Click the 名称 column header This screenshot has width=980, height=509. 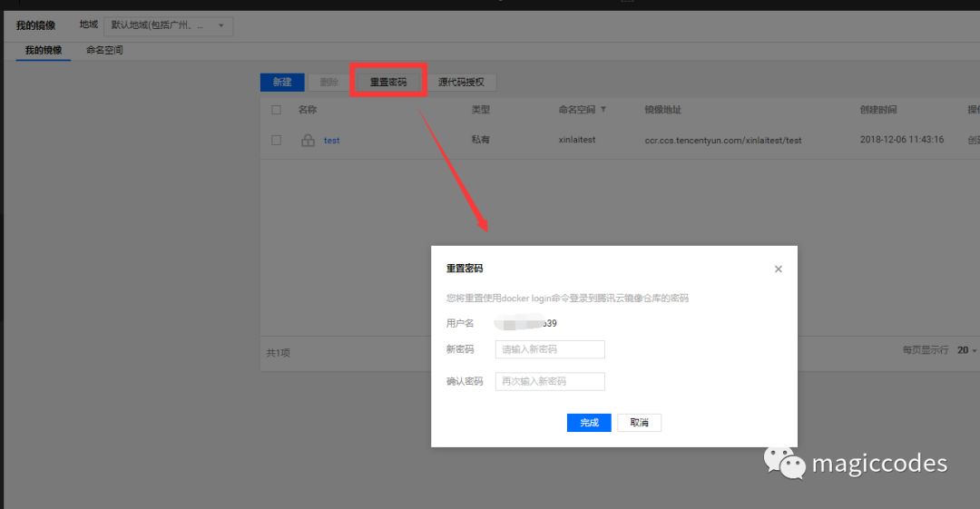coord(308,110)
